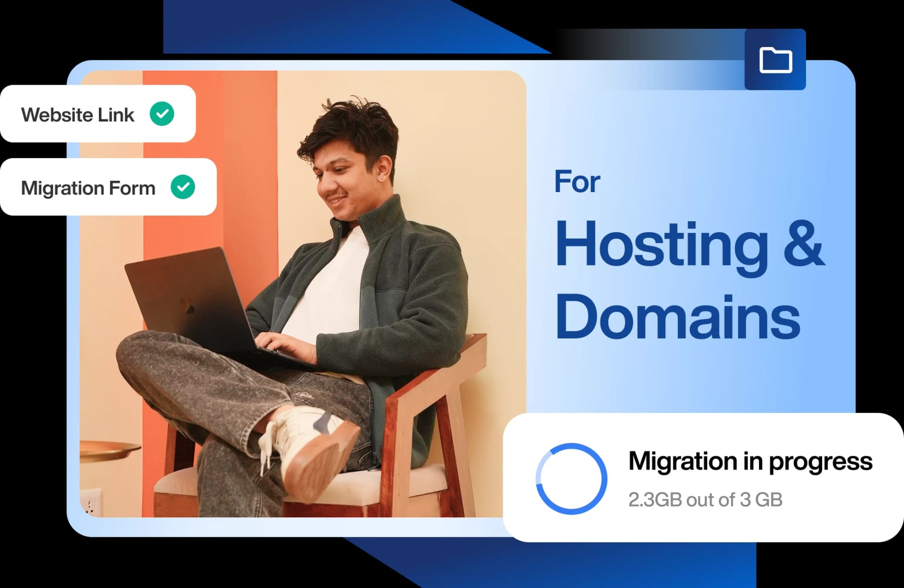
Task: Click the "Domains" headline word
Action: tap(678, 317)
